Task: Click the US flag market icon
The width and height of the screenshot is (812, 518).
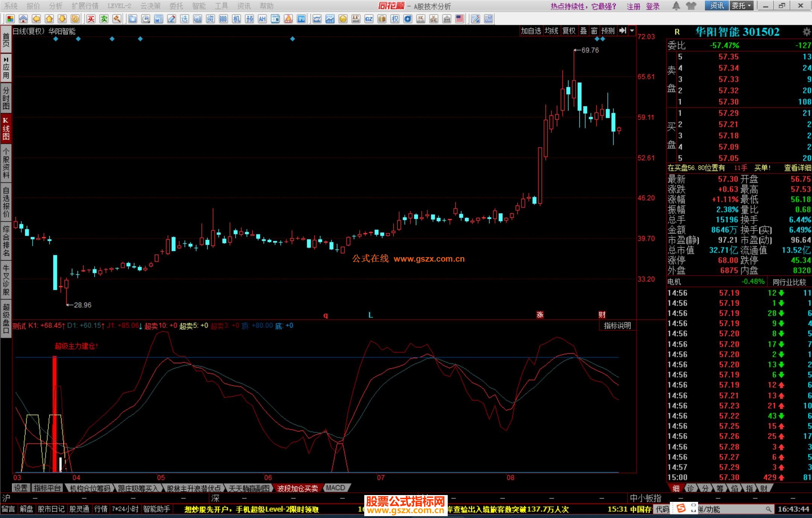Action: (460, 19)
